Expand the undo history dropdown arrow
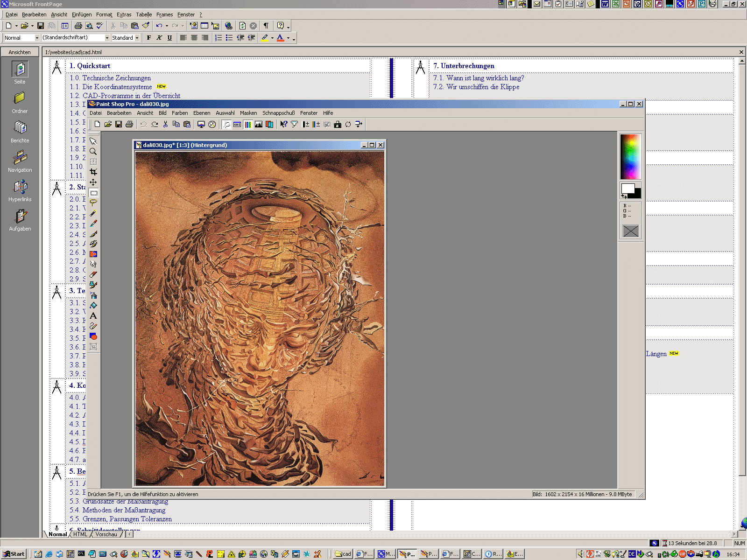747x560 pixels. [x=167, y=26]
